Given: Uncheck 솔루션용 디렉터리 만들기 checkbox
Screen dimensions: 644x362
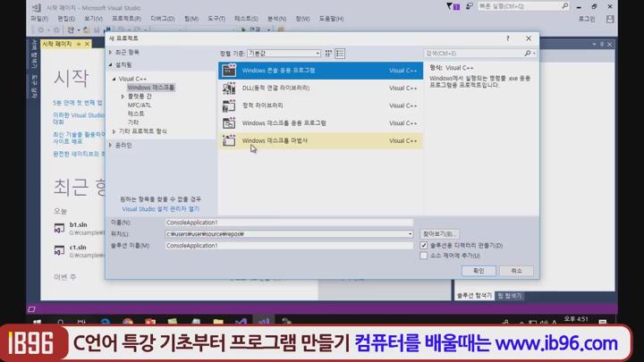Looking at the screenshot, I should coord(423,246).
